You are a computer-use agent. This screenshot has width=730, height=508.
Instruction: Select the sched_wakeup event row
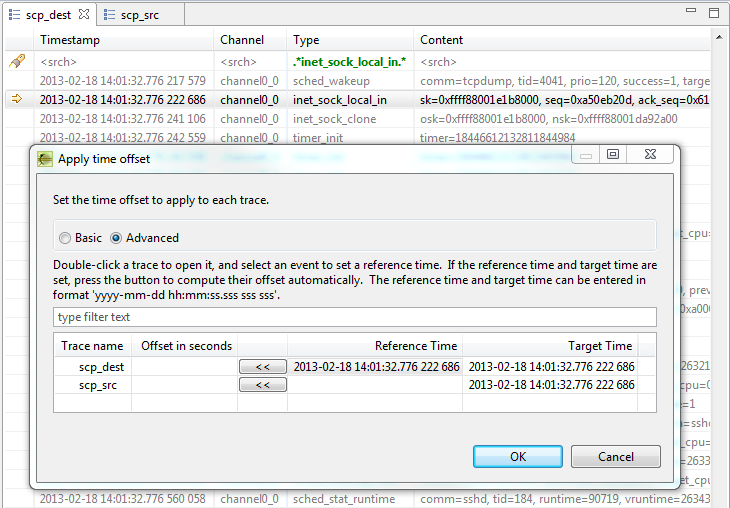click(x=330, y=80)
